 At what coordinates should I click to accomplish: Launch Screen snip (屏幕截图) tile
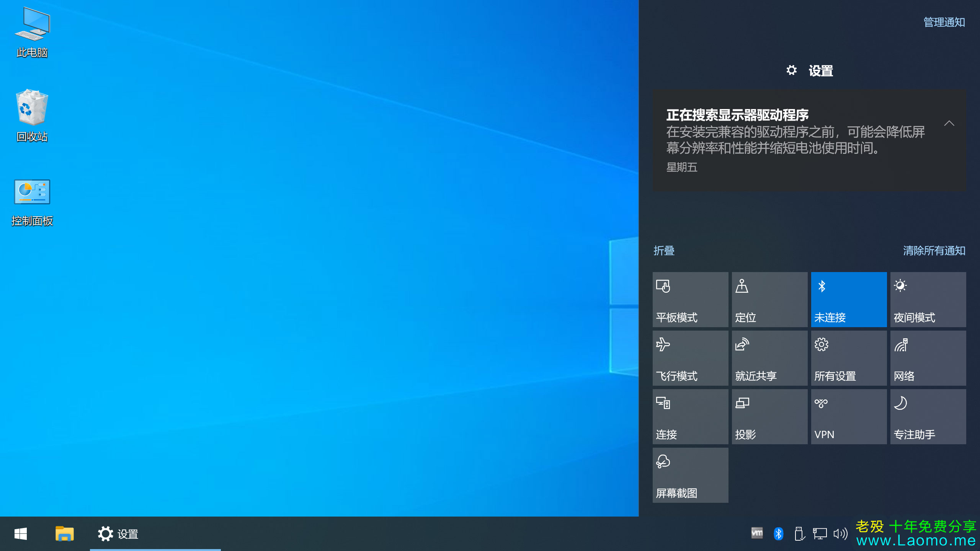690,475
